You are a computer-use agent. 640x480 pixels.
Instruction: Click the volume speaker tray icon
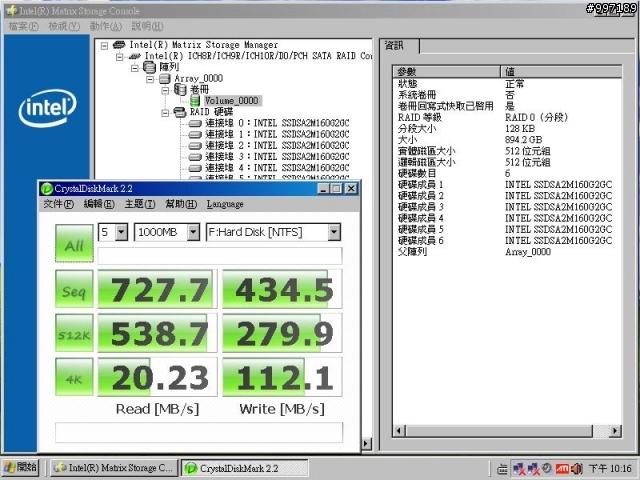click(576, 469)
